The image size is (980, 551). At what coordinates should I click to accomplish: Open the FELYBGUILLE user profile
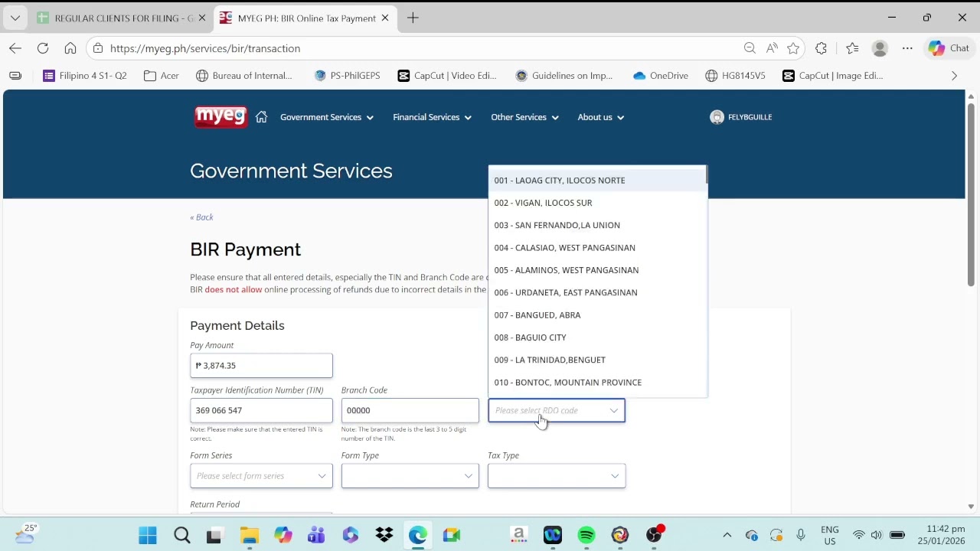(741, 117)
